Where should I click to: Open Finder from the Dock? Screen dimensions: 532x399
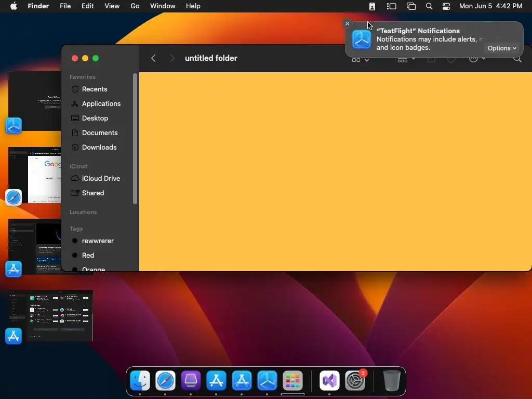point(140,380)
